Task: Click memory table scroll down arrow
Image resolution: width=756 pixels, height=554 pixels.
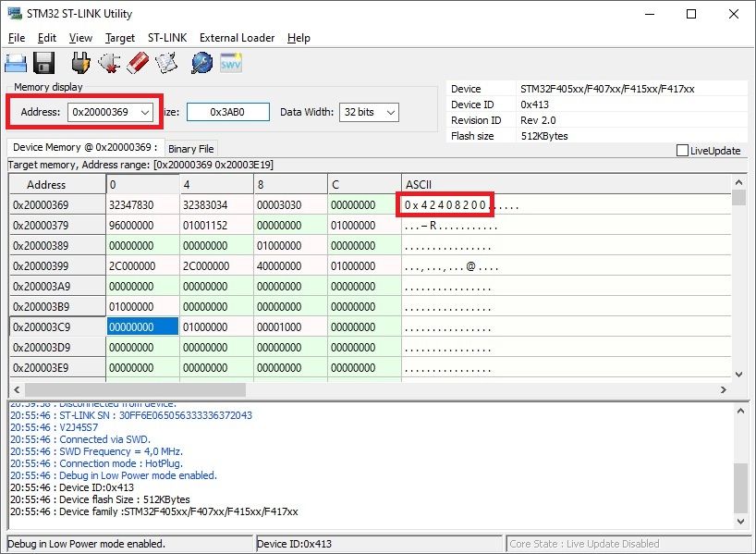Action: [738, 374]
